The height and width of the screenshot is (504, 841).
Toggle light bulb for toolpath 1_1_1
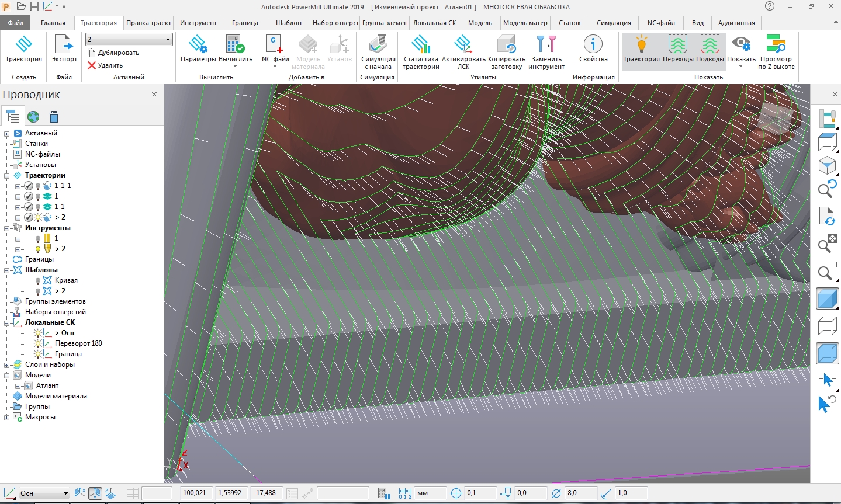pyautogui.click(x=38, y=186)
